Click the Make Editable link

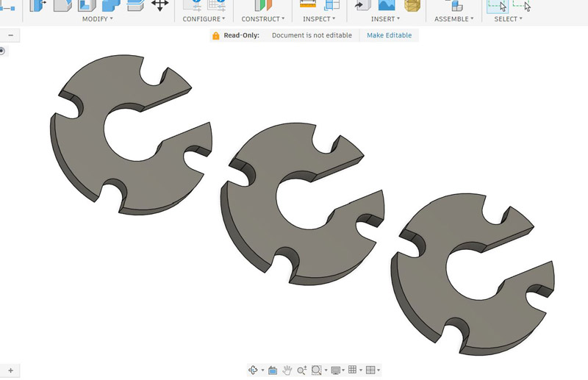coord(389,35)
